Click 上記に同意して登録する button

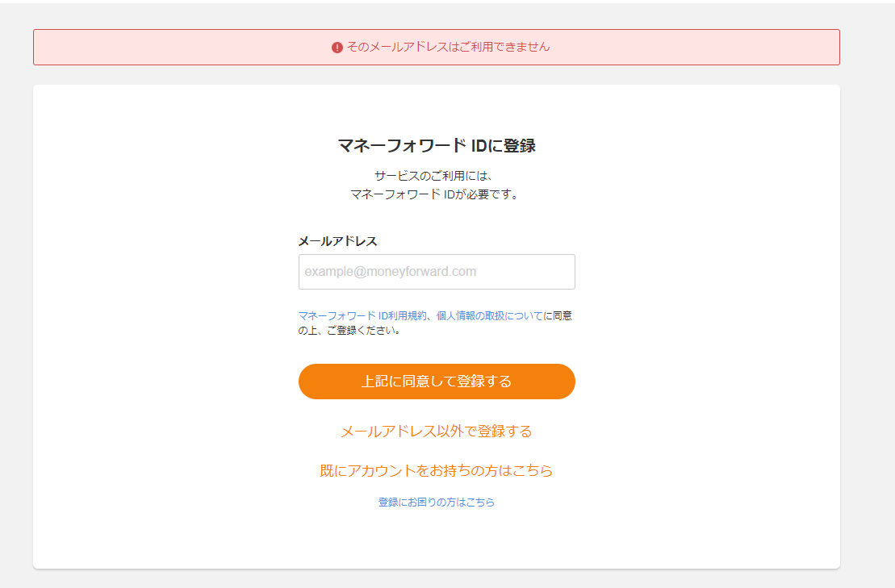coord(437,381)
